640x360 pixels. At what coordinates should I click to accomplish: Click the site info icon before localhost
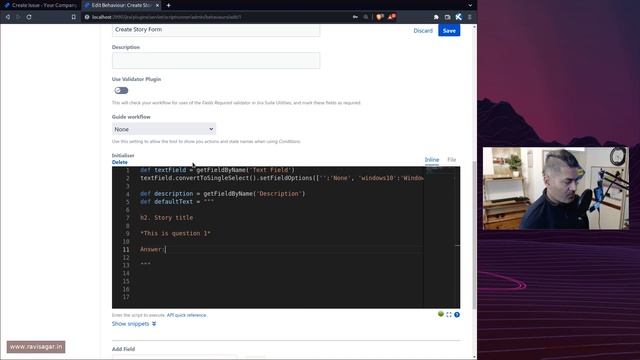[x=87, y=17]
